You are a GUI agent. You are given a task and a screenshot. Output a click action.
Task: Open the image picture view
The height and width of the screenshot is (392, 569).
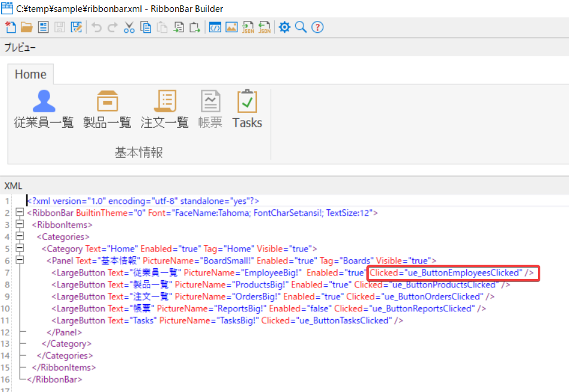point(231,27)
